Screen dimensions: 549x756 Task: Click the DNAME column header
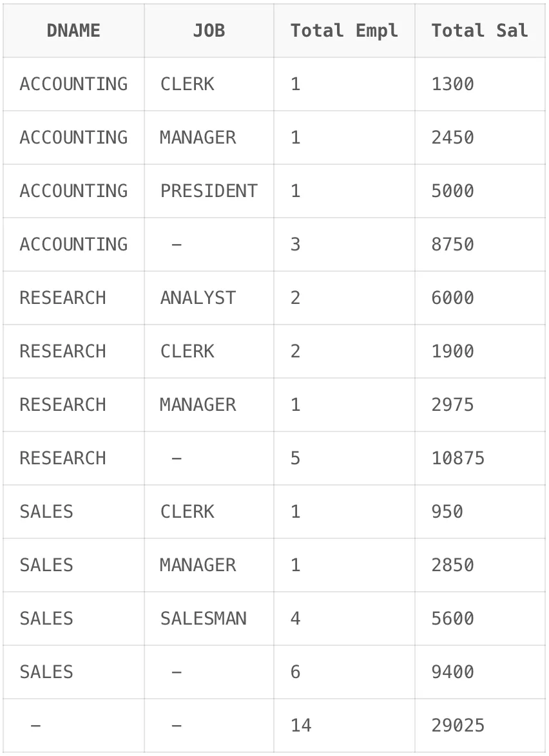[x=73, y=31]
